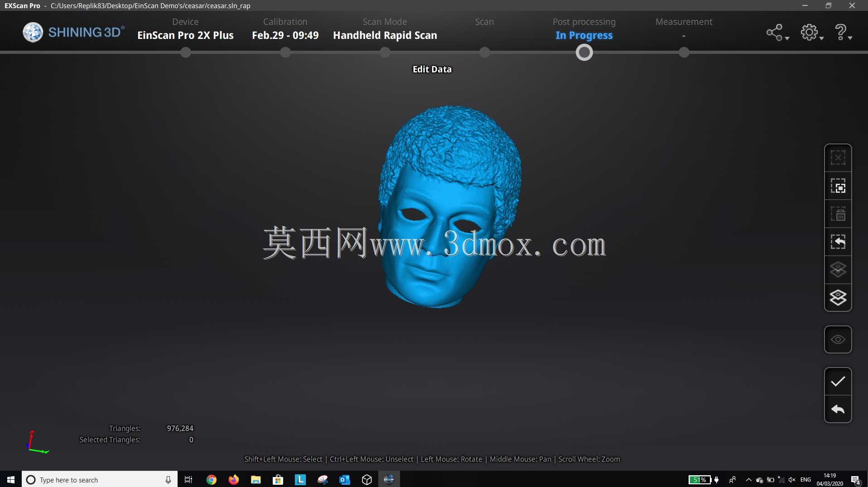The height and width of the screenshot is (487, 868).
Task: Click the Shining 3D logo
Action: click(73, 32)
